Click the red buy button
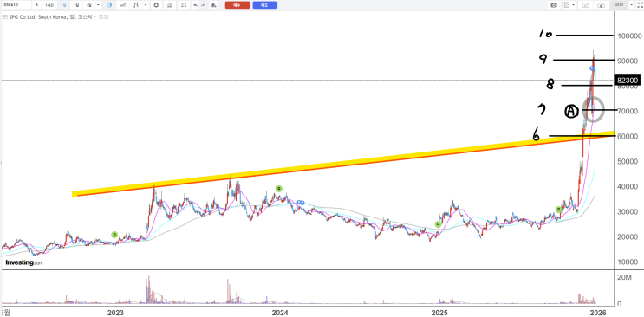 [x=237, y=5]
